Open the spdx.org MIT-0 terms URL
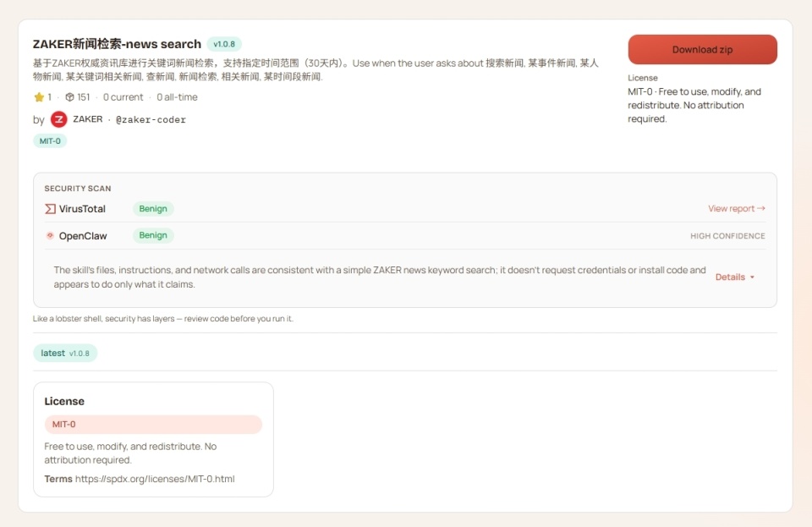 (x=155, y=479)
